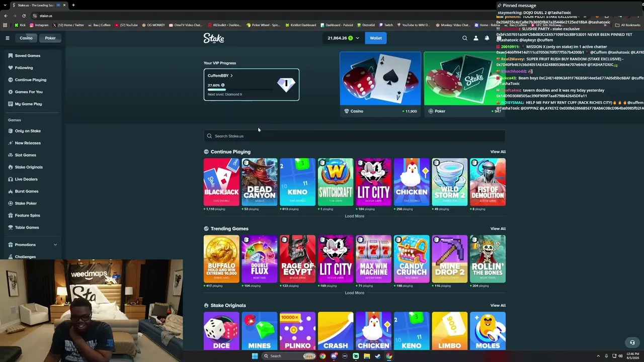Open the Switchcraft game thumbnail

coord(336,182)
